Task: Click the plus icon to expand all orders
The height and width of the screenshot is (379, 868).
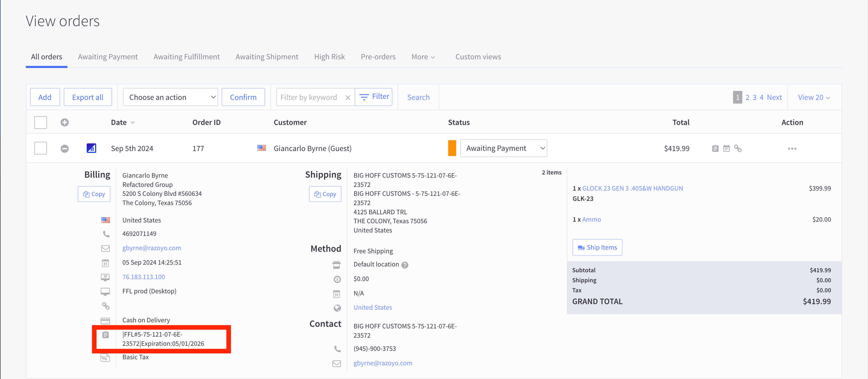Action: [65, 122]
